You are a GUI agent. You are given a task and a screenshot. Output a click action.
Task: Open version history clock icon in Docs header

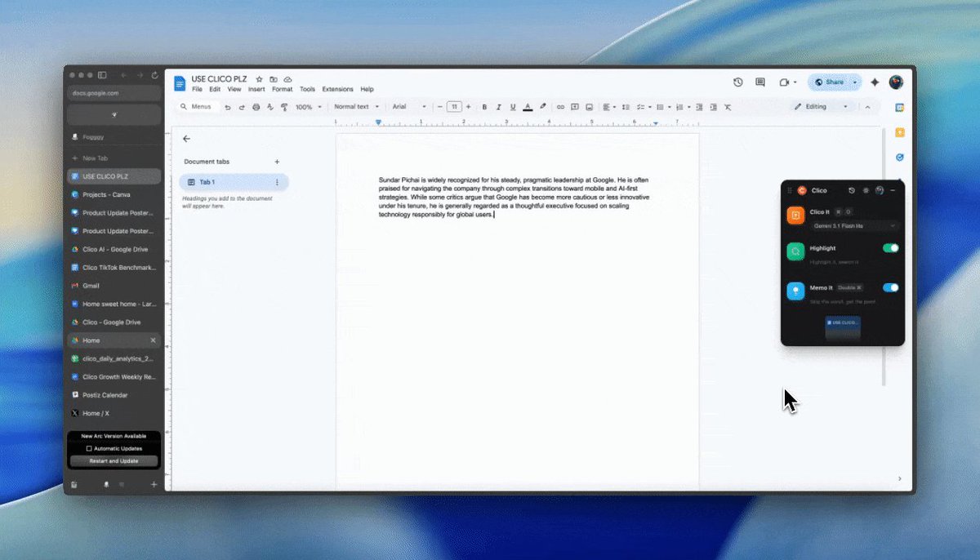tap(738, 82)
